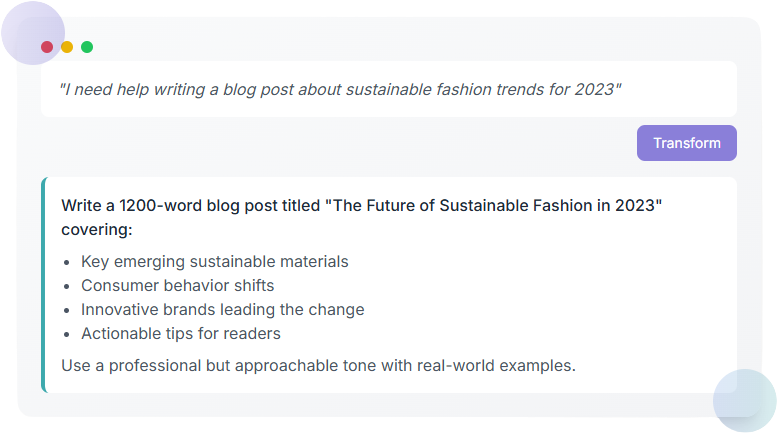This screenshot has width=781, height=434.
Task: Select "Actionable tips for readers" list item
Action: pyautogui.click(x=180, y=334)
